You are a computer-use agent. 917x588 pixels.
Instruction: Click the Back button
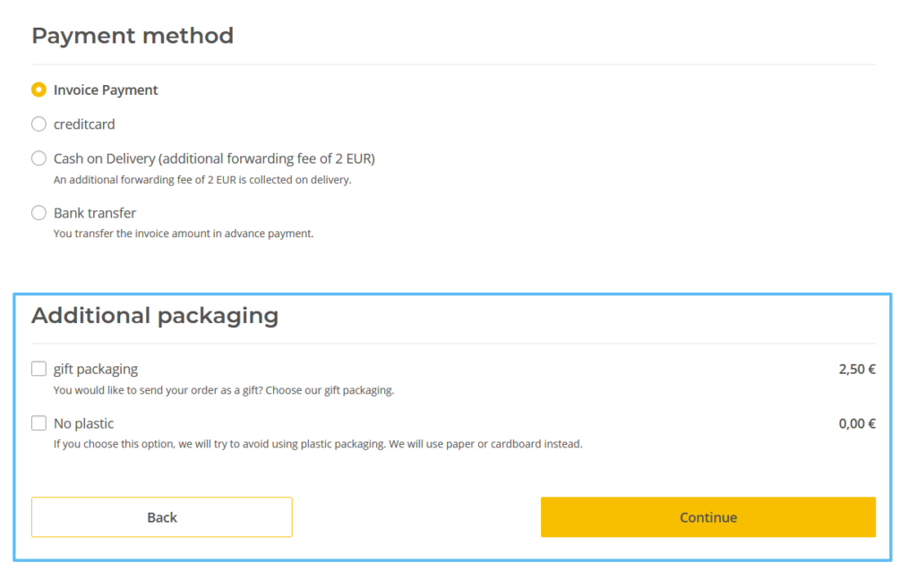(162, 517)
